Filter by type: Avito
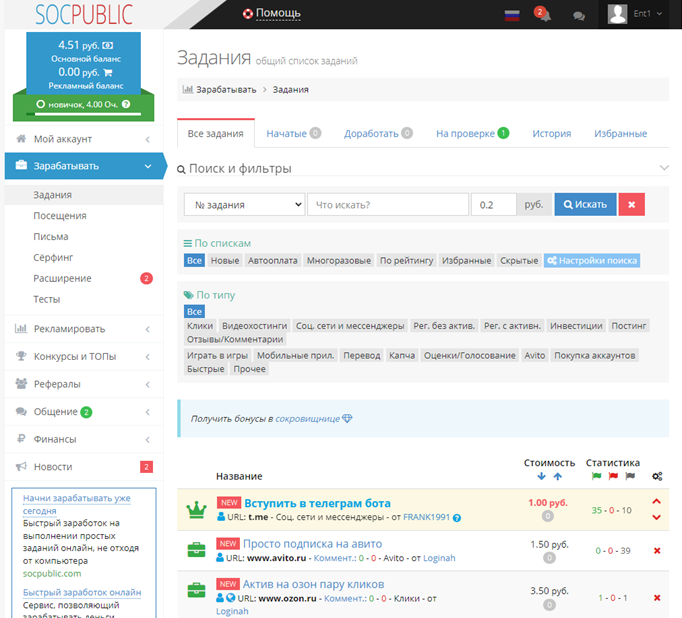This screenshot has height=618, width=682. click(x=535, y=355)
